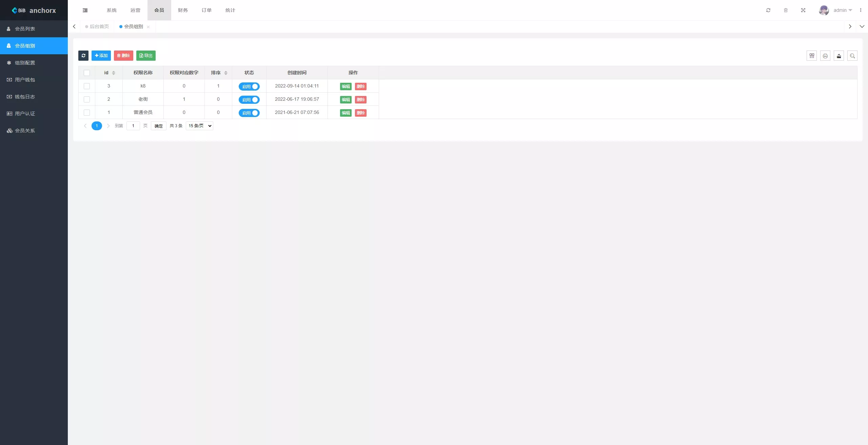The height and width of the screenshot is (445, 868).
Task: Click the dark refresh table button
Action: point(83,56)
